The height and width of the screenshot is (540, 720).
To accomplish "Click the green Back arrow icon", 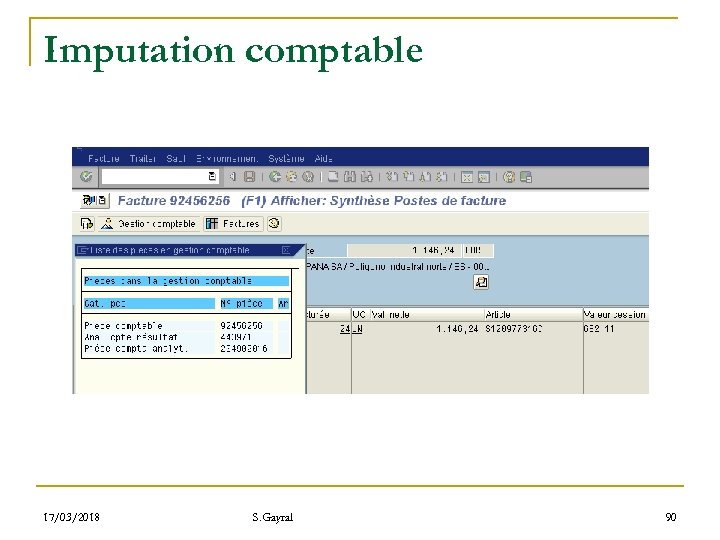I will click(x=275, y=177).
